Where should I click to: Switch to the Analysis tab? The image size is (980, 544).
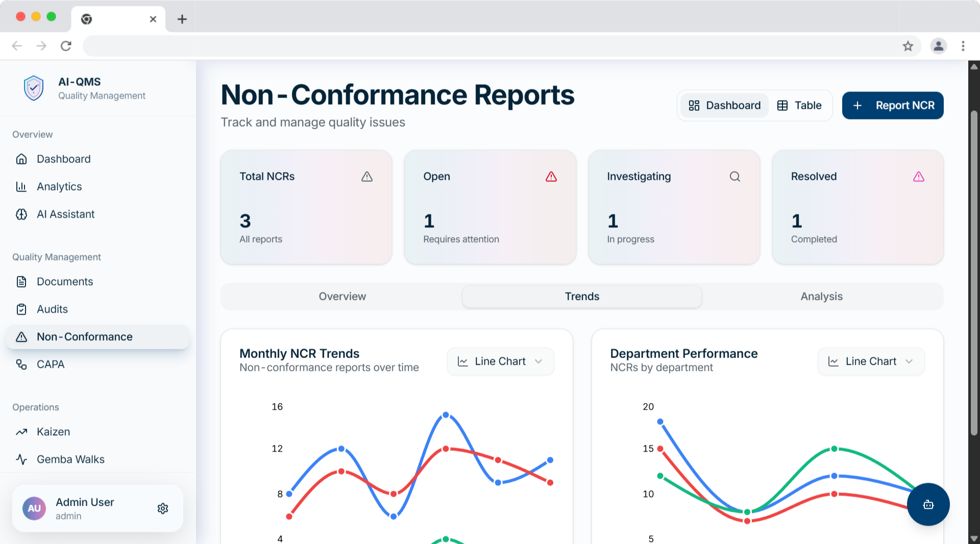coord(822,296)
